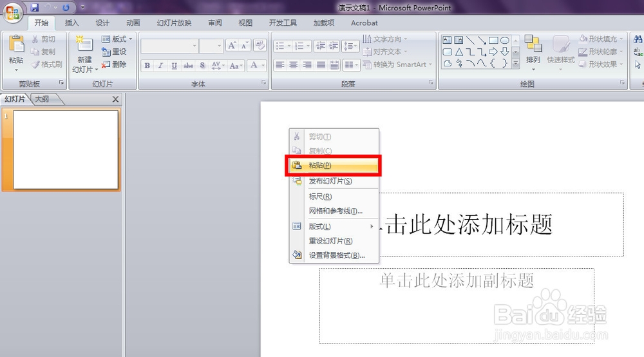Open Format Background (设置背景格式) dialog
Image resolution: width=644 pixels, height=357 pixels.
pyautogui.click(x=334, y=255)
